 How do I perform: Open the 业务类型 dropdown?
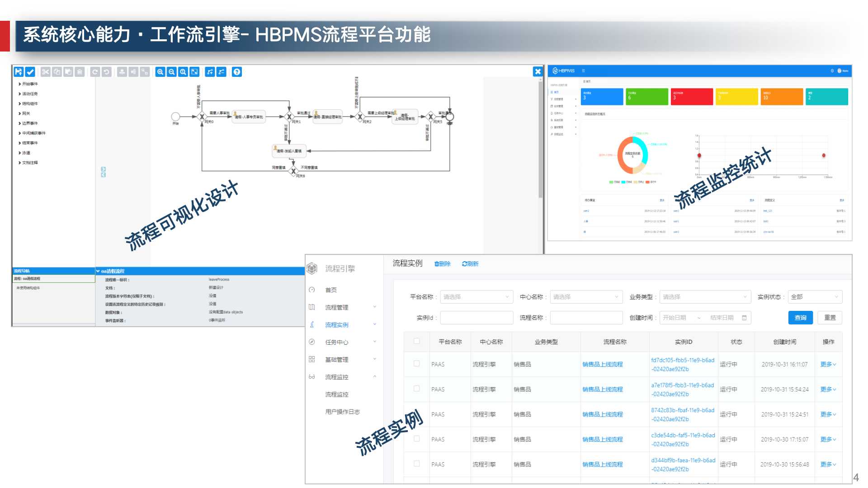point(705,297)
